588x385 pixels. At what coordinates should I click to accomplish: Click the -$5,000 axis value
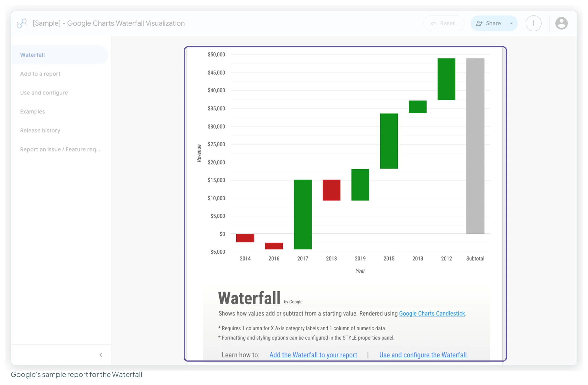click(217, 252)
